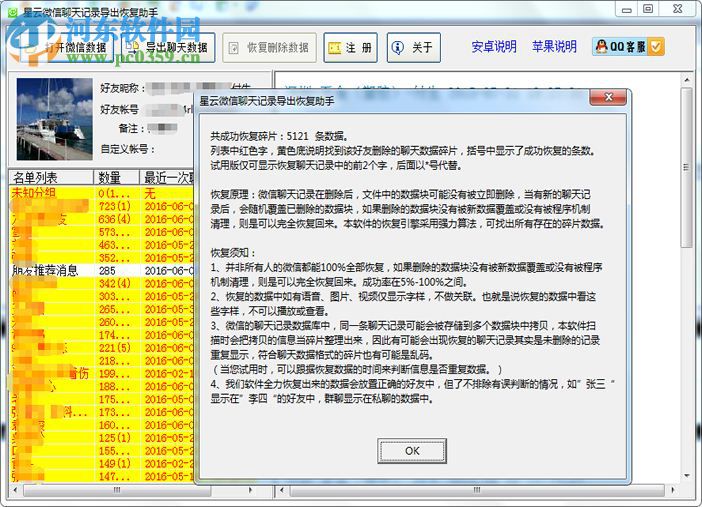Select the row with count 636(4)
702x507 pixels.
(x=102, y=219)
